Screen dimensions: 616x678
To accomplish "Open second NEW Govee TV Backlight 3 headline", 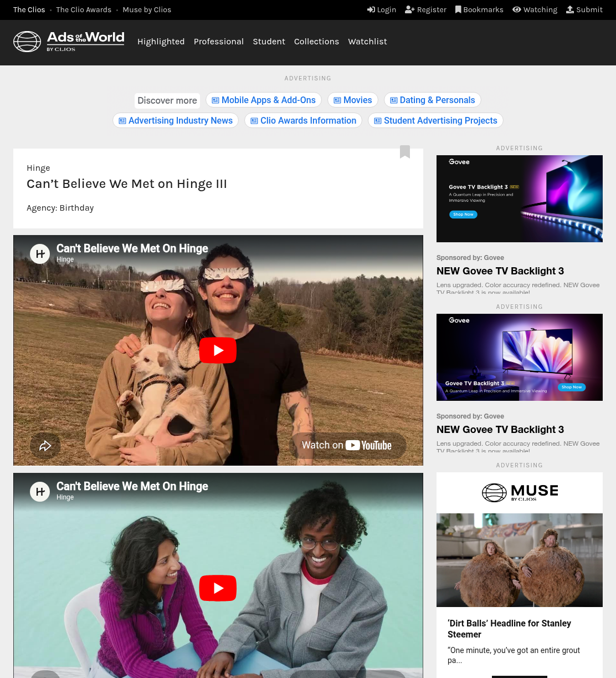I will pos(500,430).
